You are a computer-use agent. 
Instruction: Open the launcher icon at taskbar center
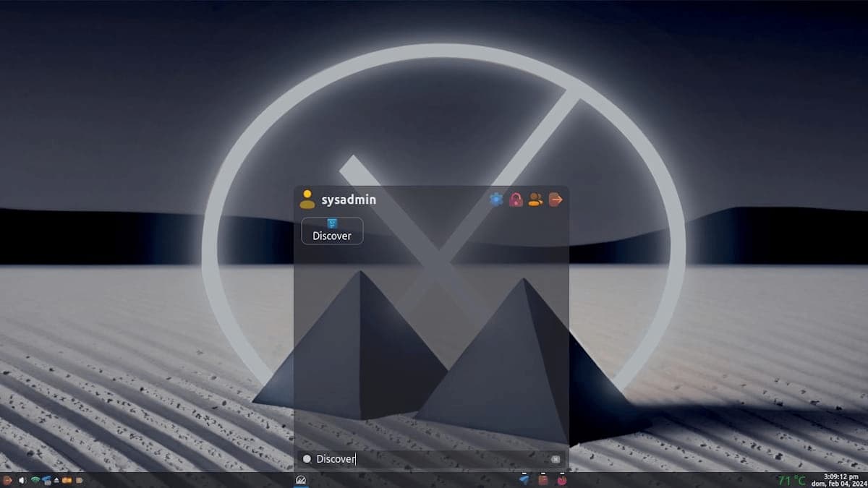click(301, 480)
